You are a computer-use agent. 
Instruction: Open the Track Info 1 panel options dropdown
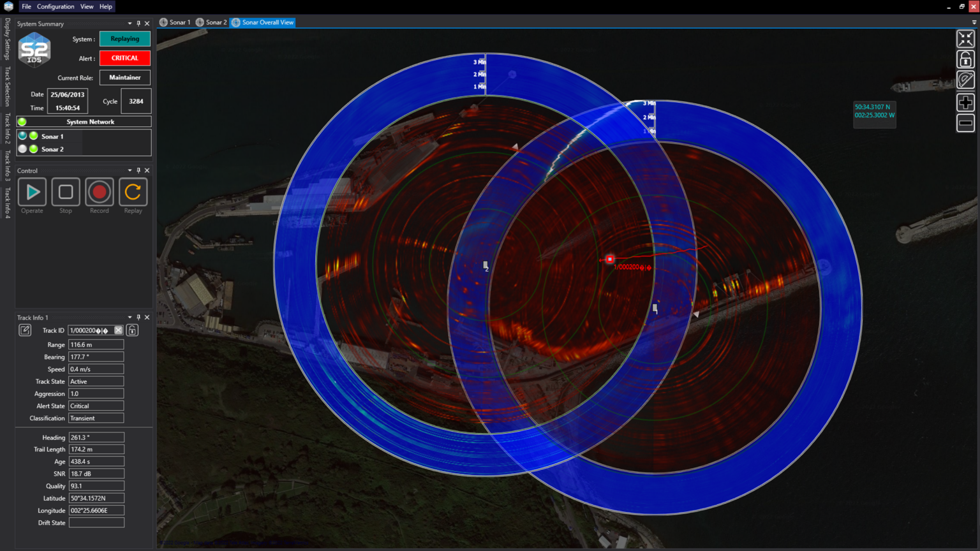pos(130,317)
